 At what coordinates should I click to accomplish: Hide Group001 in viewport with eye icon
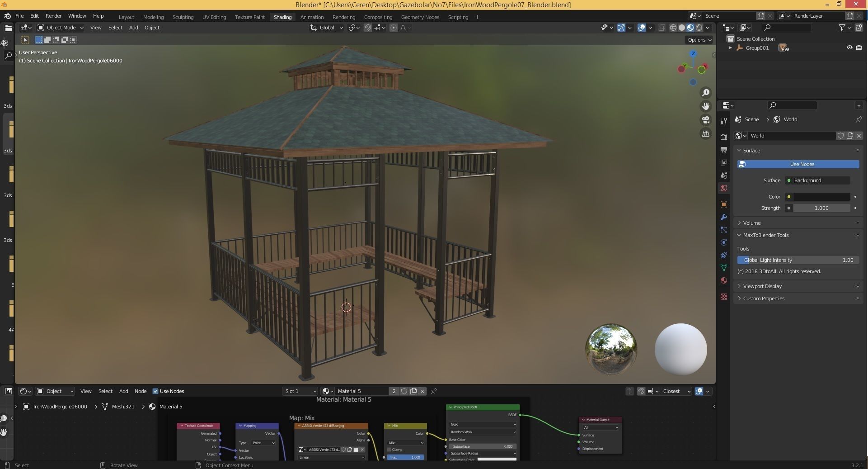pos(849,47)
